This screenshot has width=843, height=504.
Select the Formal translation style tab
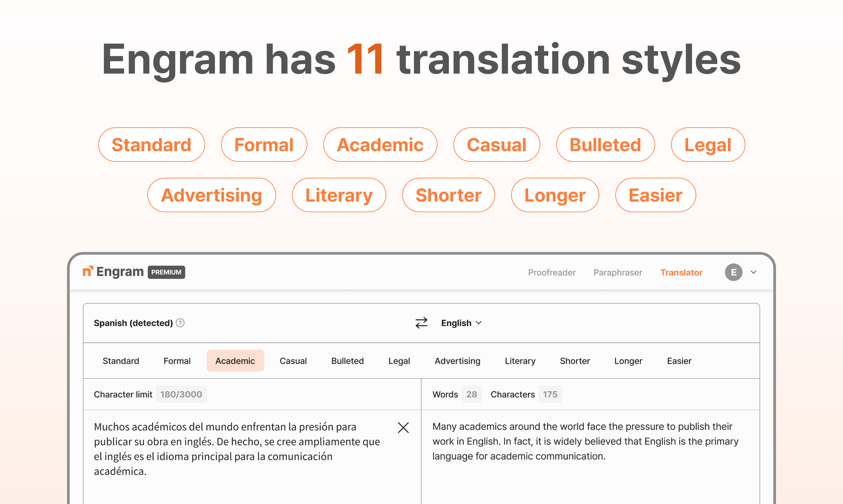tap(177, 361)
